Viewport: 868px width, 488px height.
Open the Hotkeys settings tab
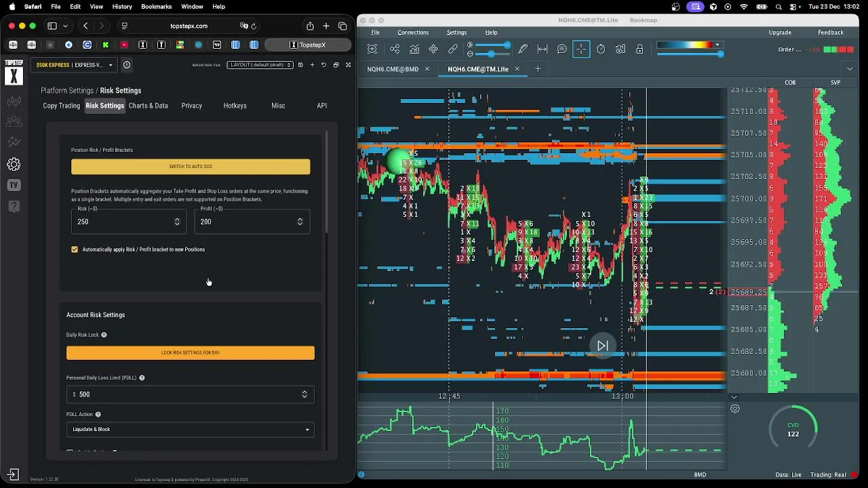[235, 106]
